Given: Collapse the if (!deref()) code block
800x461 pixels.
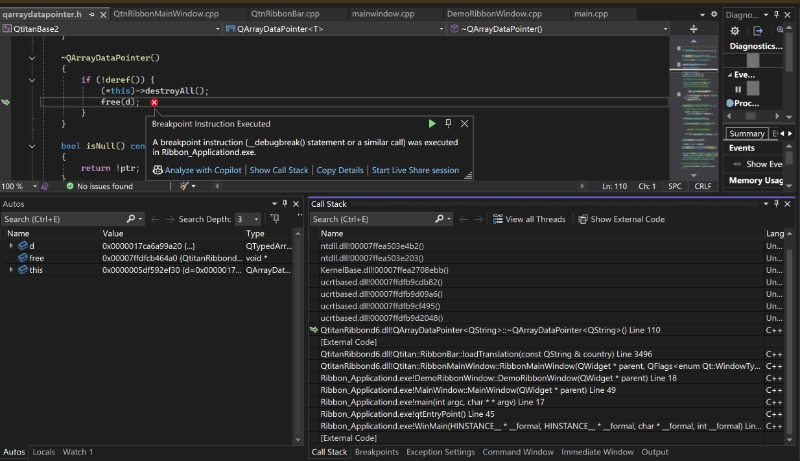Looking at the screenshot, I should (32, 80).
